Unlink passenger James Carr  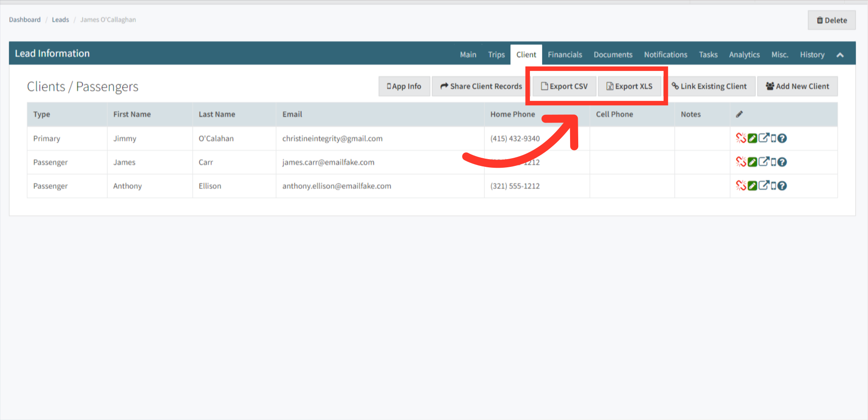tap(741, 162)
